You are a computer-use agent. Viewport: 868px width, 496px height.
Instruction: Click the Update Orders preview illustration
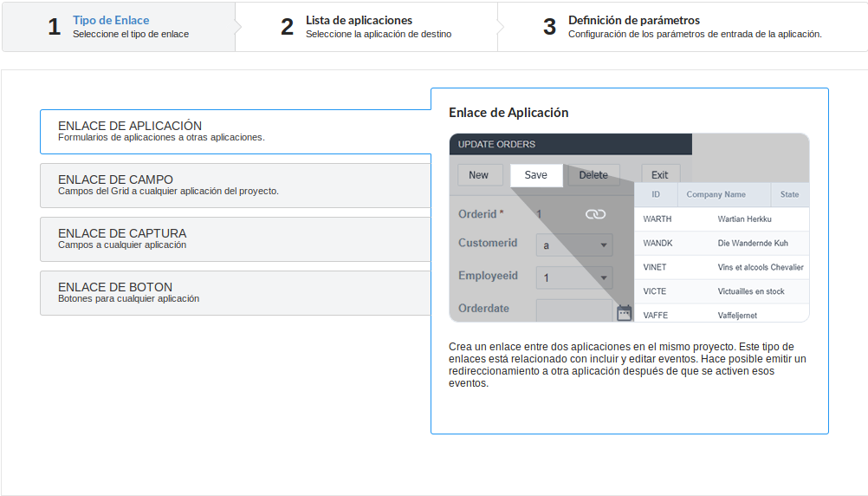coord(630,228)
